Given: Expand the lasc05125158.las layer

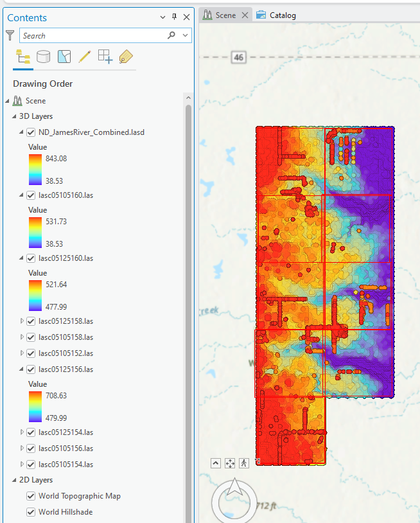Looking at the screenshot, I should tap(22, 321).
